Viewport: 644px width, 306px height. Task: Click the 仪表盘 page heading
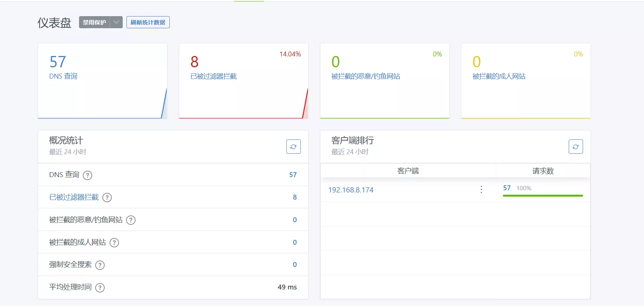pyautogui.click(x=55, y=23)
